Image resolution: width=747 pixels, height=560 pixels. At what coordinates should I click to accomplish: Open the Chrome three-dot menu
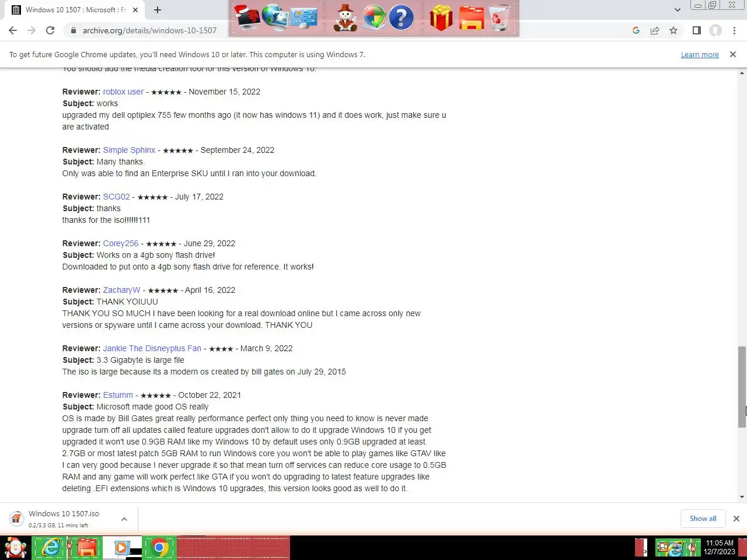[734, 30]
